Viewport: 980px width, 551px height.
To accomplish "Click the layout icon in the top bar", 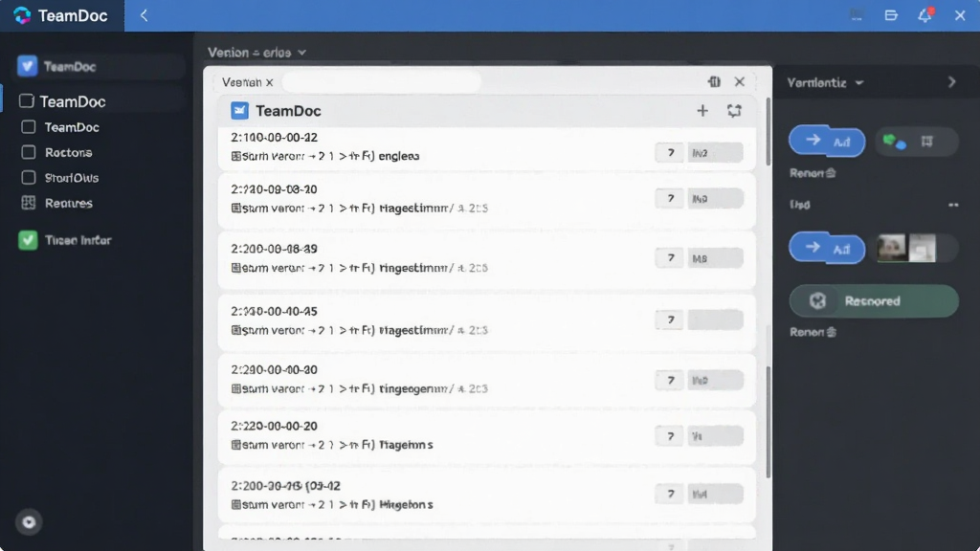I will [x=891, y=15].
